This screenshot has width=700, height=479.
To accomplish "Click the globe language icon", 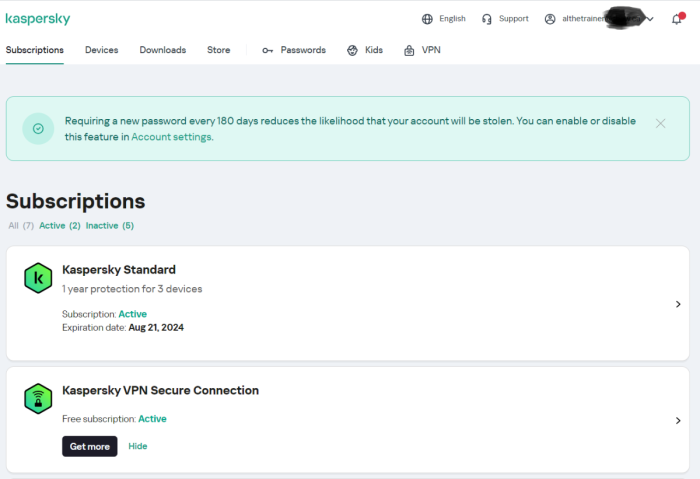I will tap(428, 19).
